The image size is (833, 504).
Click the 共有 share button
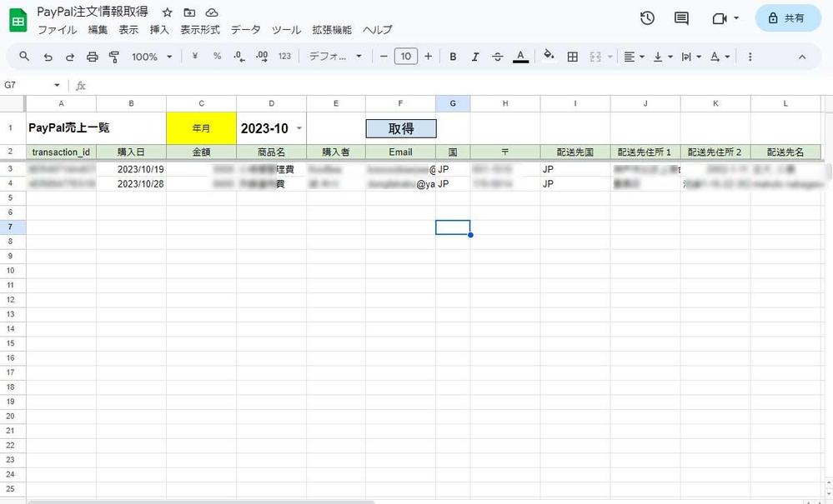[788, 18]
